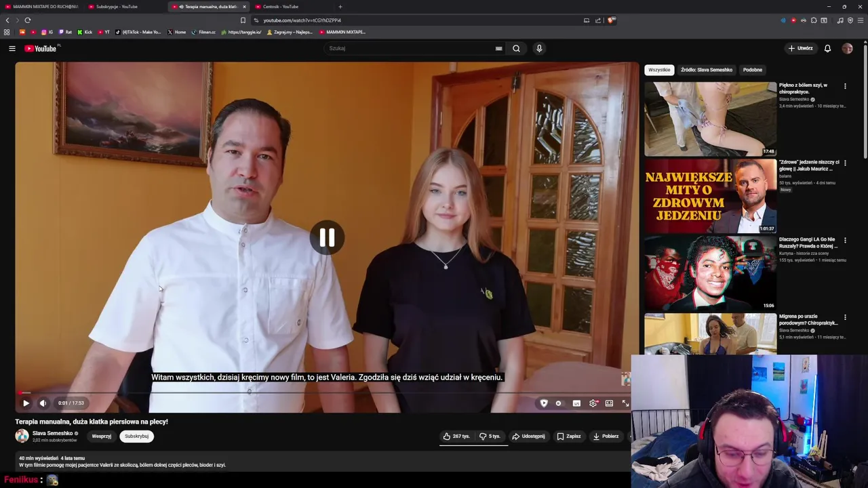Open options for 'Zdrowe jedzenie niszczy' video

845,163
